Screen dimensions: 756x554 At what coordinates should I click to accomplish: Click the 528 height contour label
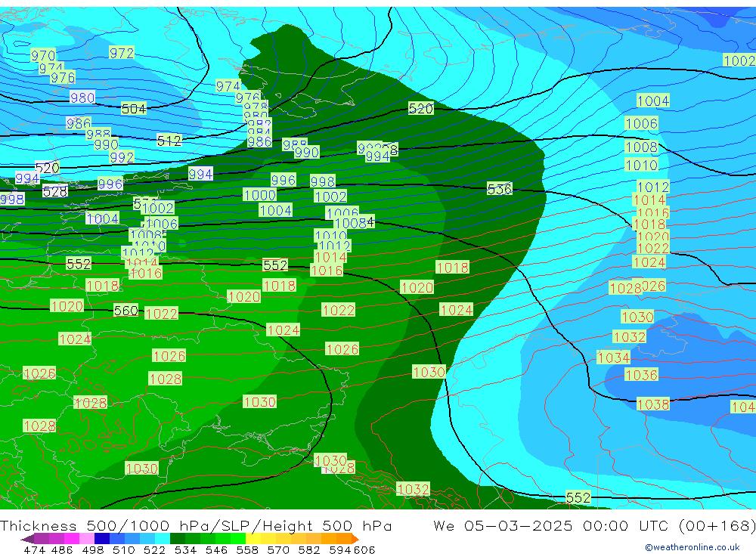click(55, 191)
